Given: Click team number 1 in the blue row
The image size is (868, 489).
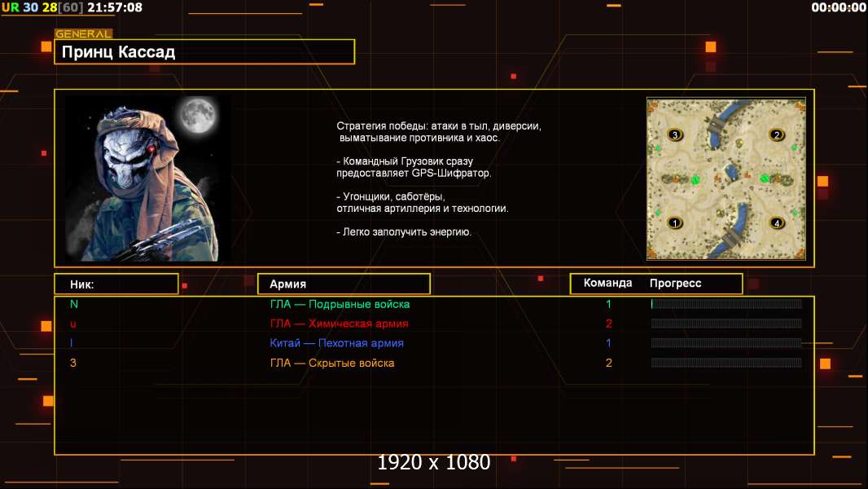Looking at the screenshot, I should 608,343.
